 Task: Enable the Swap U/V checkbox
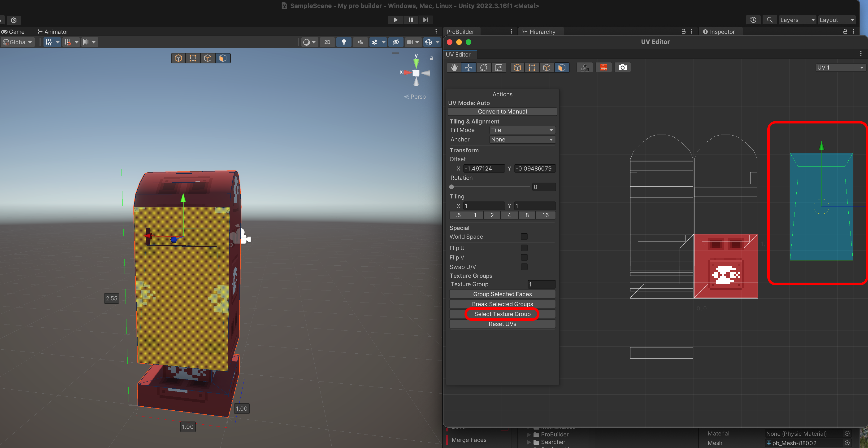[524, 267]
